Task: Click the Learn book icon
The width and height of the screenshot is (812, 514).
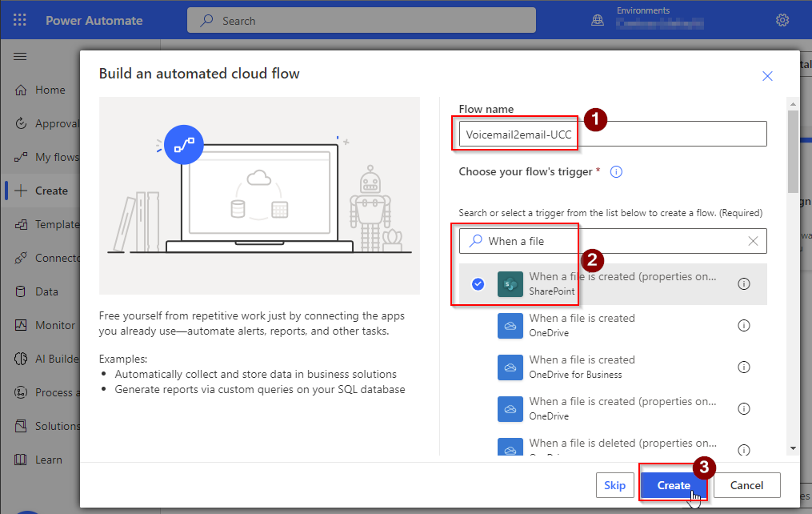Action: coord(21,460)
